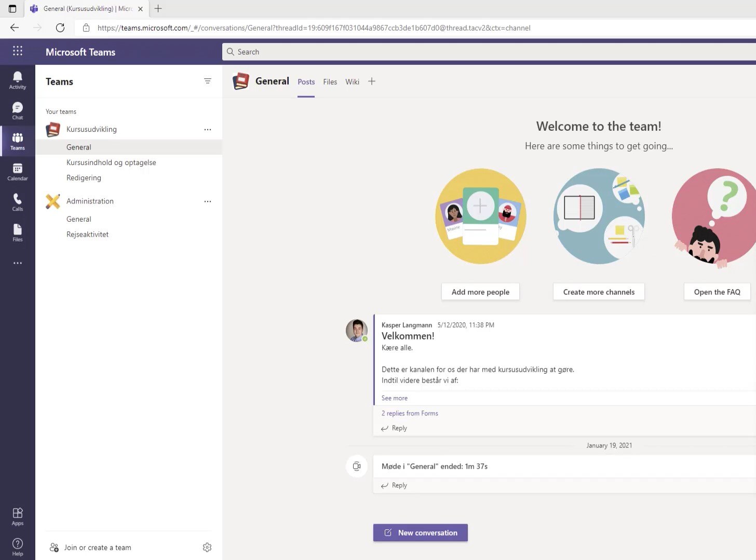756x560 pixels.
Task: Reload the page in browser
Action: 60,28
